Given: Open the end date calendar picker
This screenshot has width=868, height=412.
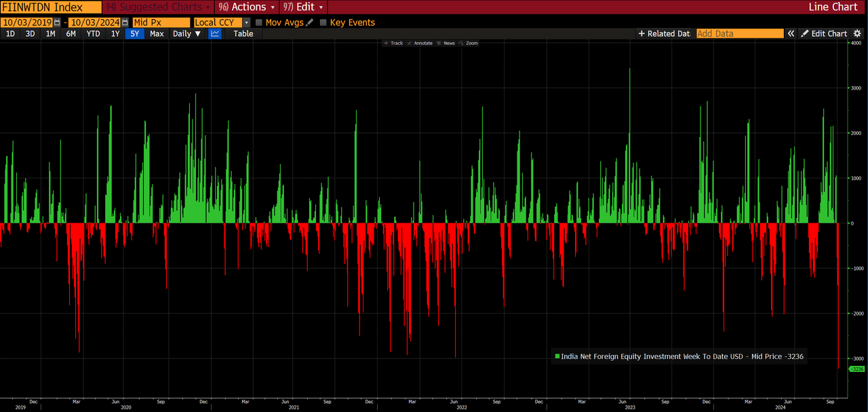Looking at the screenshot, I should pyautogui.click(x=125, y=22).
